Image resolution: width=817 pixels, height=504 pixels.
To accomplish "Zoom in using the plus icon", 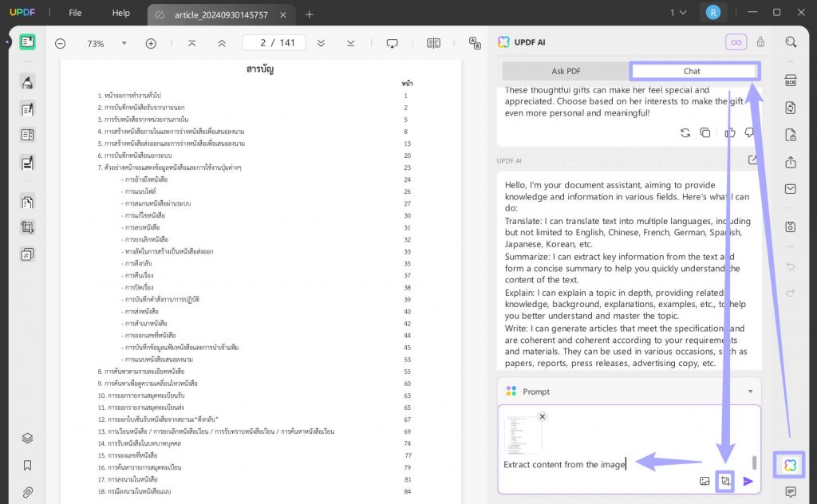I will coord(151,43).
